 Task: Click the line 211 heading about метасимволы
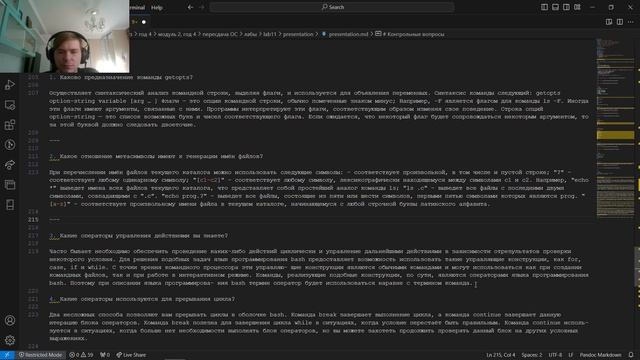156,156
